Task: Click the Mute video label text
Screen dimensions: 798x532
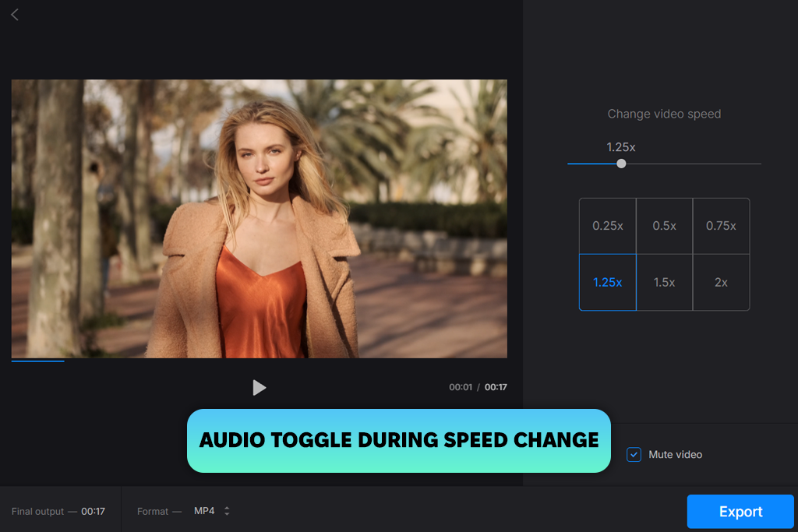Action: point(676,455)
